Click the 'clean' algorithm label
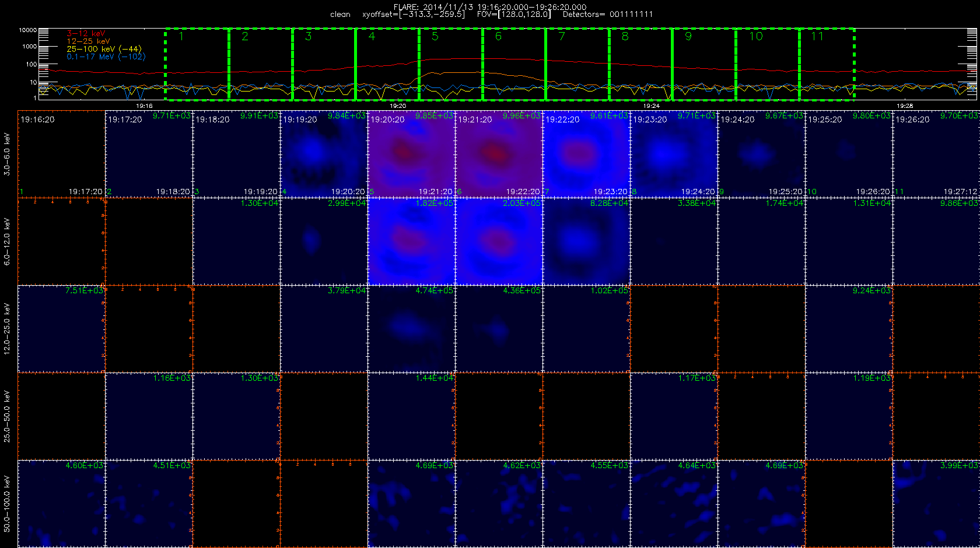 [340, 15]
